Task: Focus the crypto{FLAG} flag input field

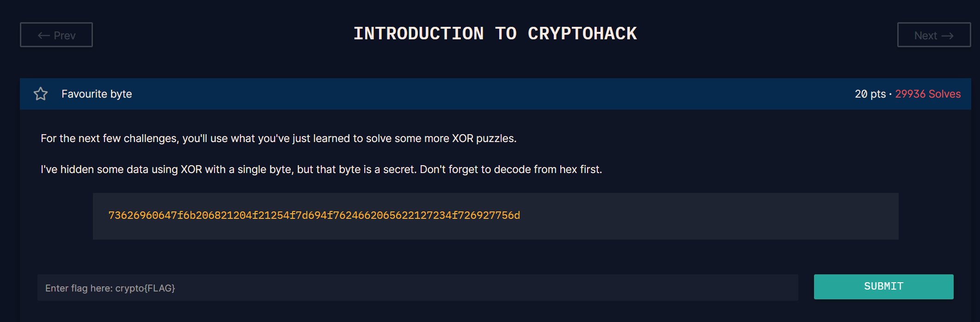Action: pos(417,288)
